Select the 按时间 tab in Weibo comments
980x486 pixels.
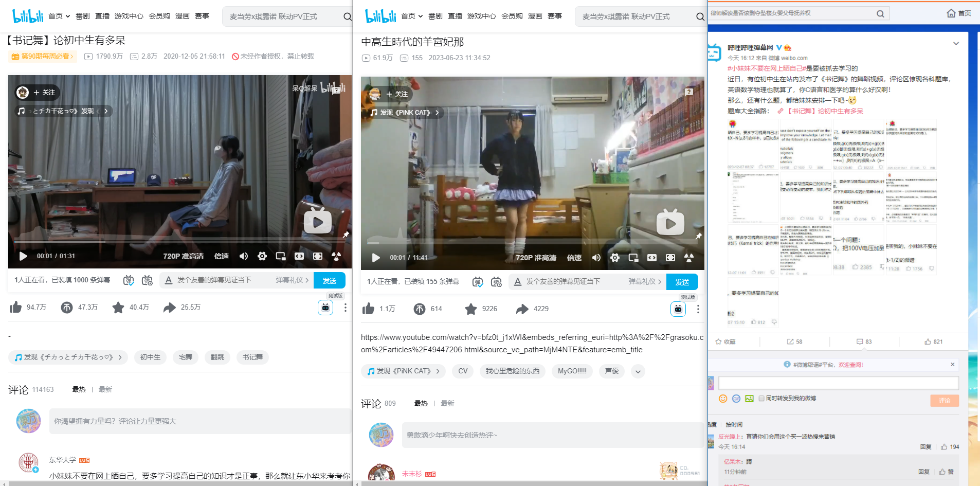pyautogui.click(x=734, y=425)
